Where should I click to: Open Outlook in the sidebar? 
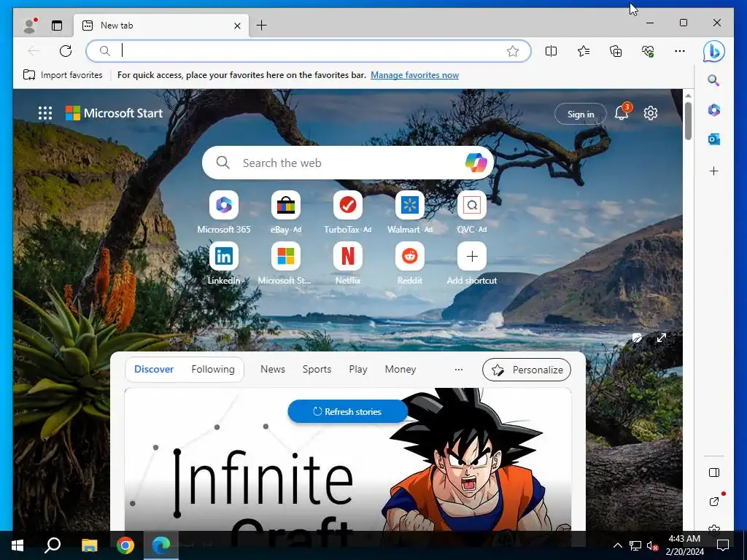pyautogui.click(x=713, y=139)
